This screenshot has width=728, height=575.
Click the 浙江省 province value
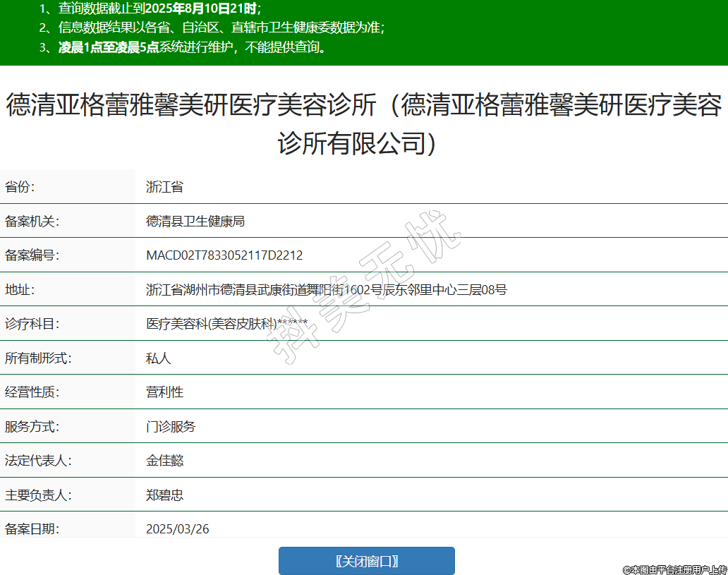(164, 187)
